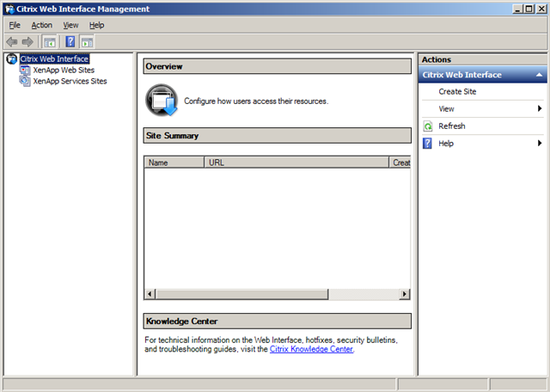Sort by the URL column header
Viewport: 550px width, 392px height.
[x=296, y=162]
